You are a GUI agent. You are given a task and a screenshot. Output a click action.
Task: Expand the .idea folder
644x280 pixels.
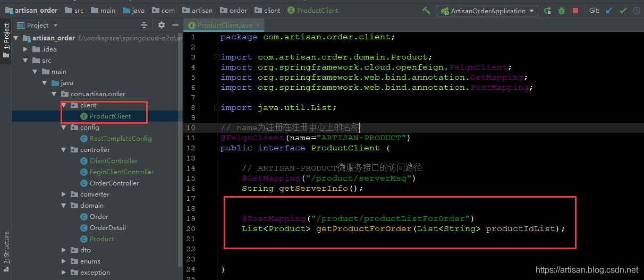pos(25,49)
